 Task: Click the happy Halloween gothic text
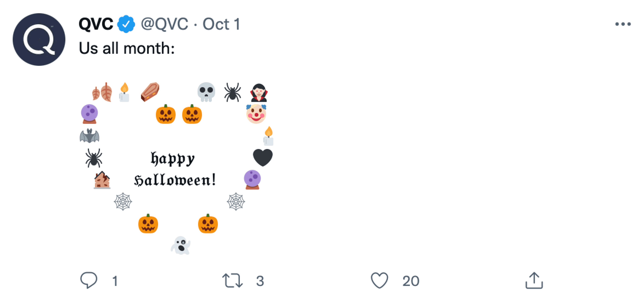tap(174, 169)
